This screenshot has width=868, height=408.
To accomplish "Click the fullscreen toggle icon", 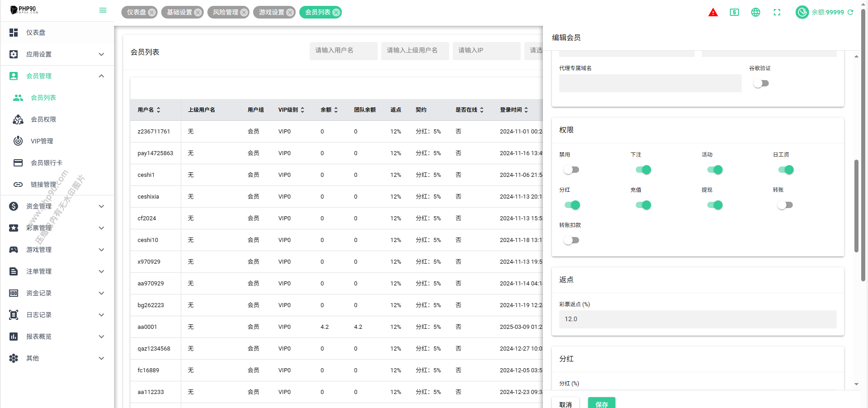I will click(x=777, y=12).
